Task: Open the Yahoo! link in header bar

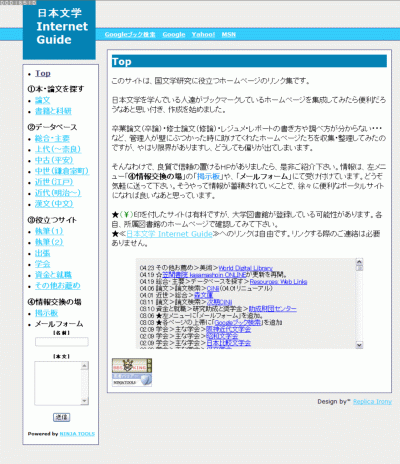Action: [x=203, y=34]
